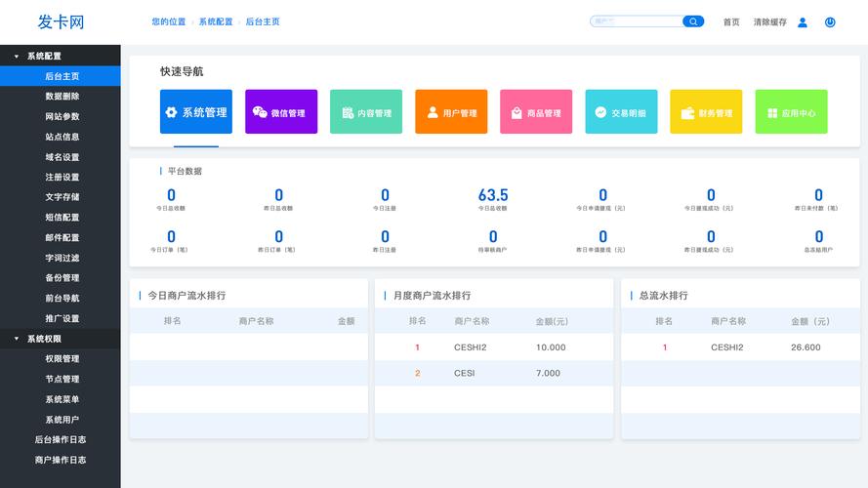Open 后台操作日志 in the sidebar
The height and width of the screenshot is (488, 868).
[x=61, y=439]
